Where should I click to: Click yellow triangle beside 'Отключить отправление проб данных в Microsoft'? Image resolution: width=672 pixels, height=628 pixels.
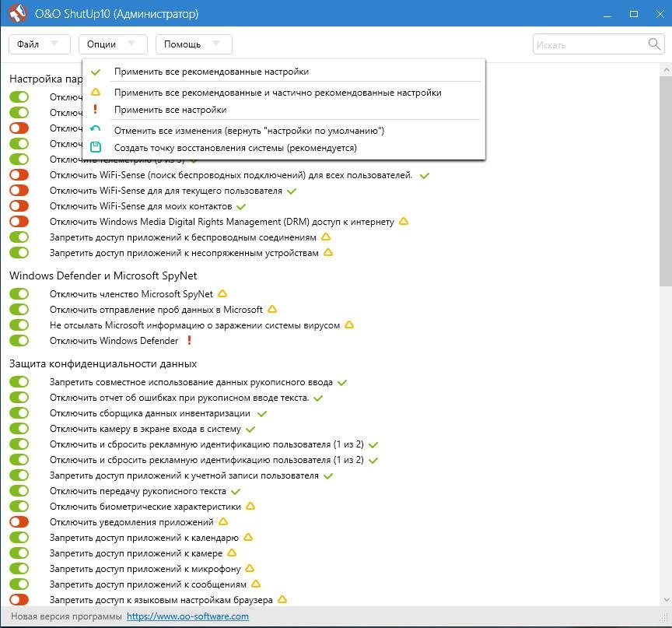pos(272,309)
